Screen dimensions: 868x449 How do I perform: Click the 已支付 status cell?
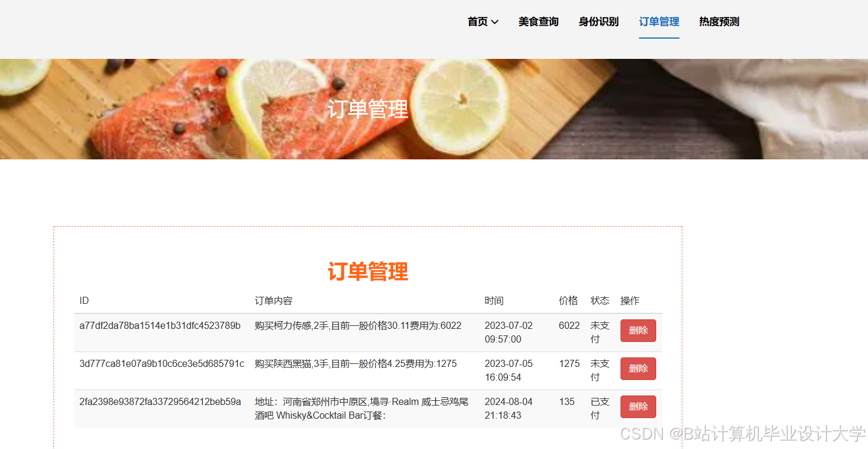(600, 409)
